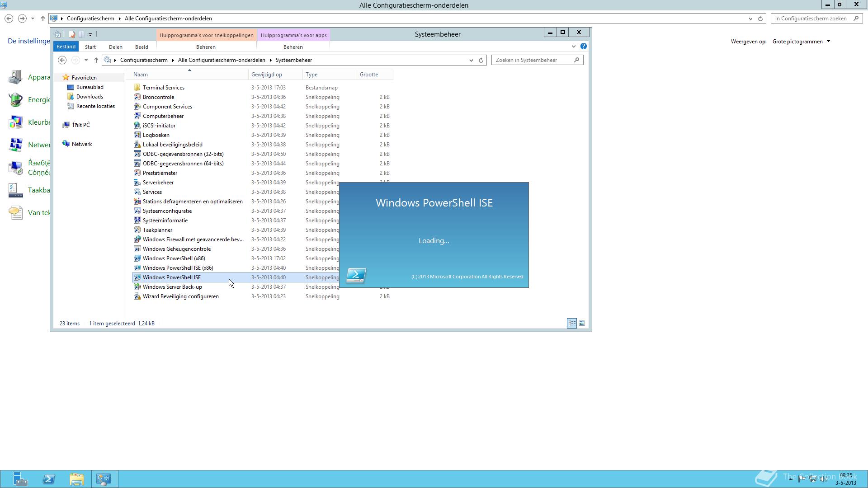
Task: Open Downloads in navigation pane
Action: pyautogui.click(x=90, y=97)
